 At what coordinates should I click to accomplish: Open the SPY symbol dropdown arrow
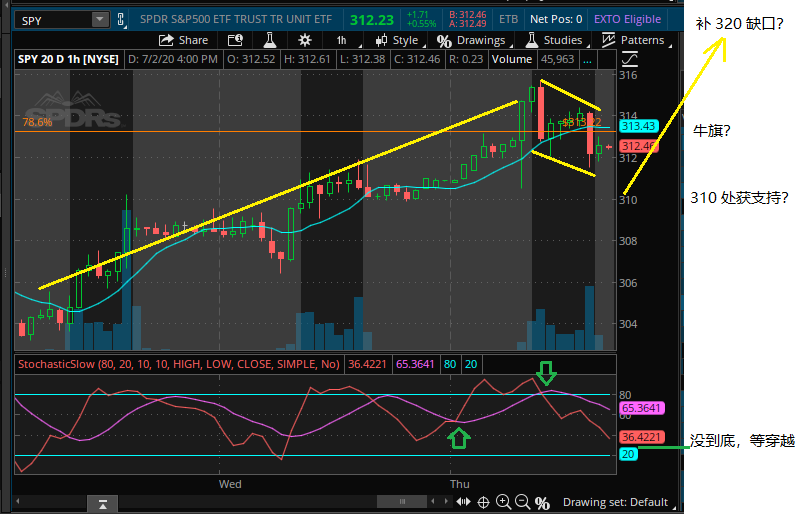[100, 19]
